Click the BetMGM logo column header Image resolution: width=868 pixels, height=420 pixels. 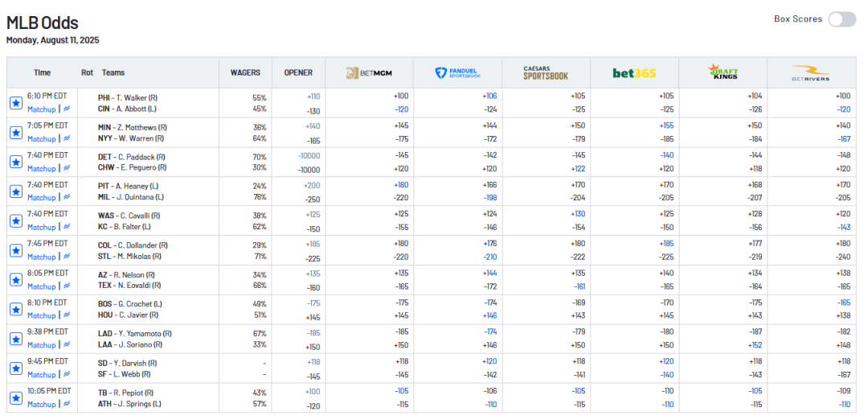369,73
